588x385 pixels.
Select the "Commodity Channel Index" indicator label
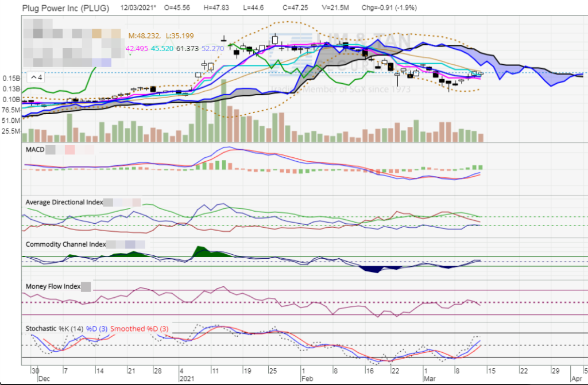pos(65,244)
